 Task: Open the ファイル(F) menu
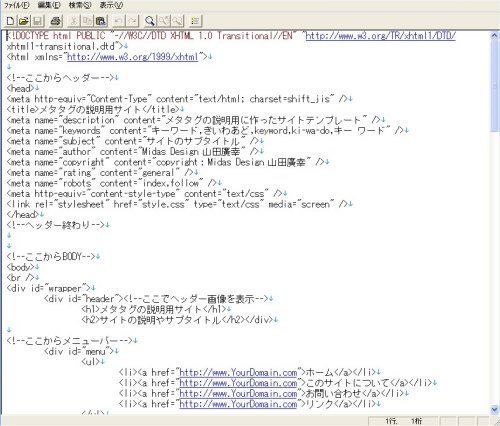pyautogui.click(x=17, y=5)
